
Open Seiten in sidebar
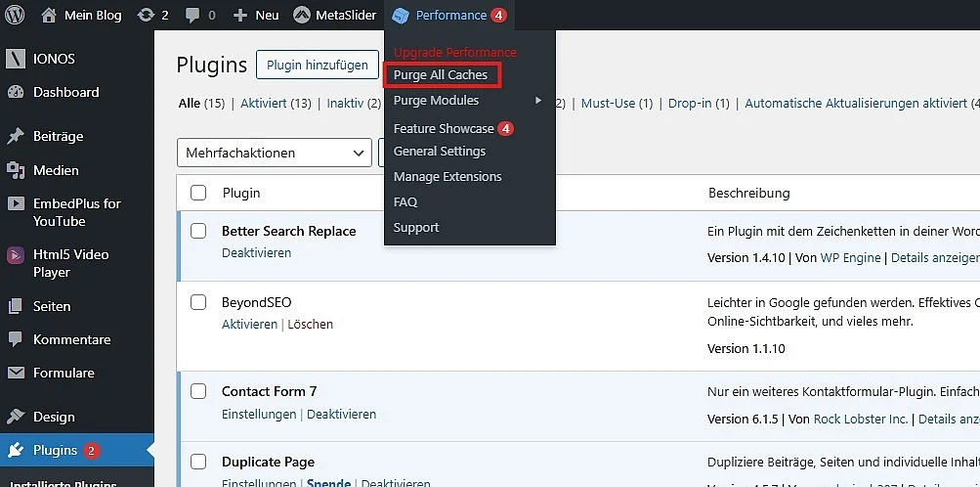click(x=51, y=306)
